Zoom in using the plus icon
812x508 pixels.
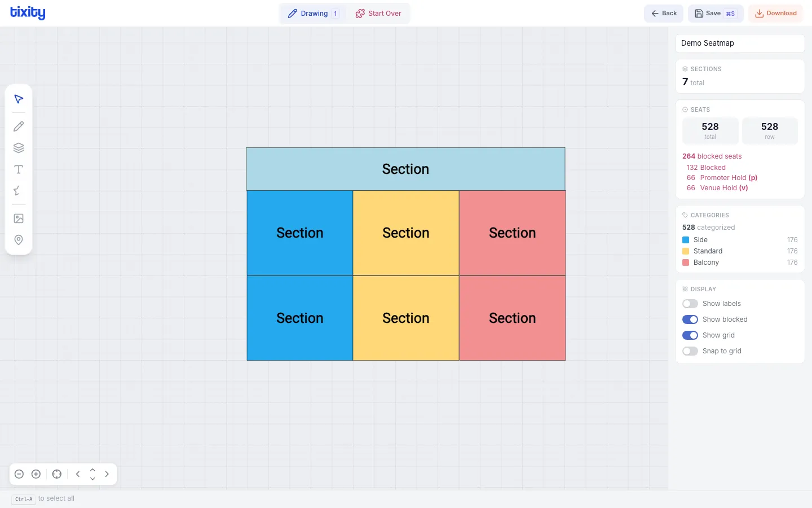pyautogui.click(x=36, y=474)
